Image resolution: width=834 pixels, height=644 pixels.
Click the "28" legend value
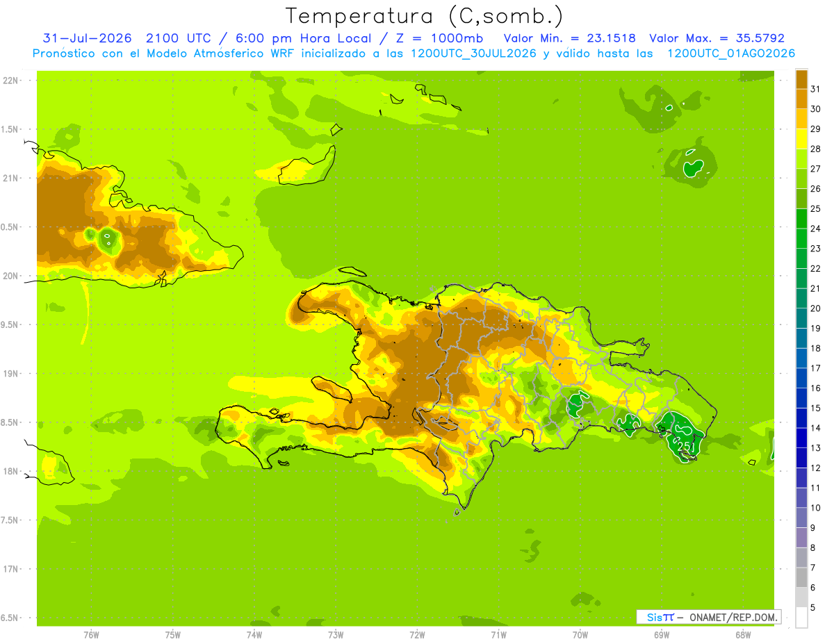pyautogui.click(x=816, y=149)
